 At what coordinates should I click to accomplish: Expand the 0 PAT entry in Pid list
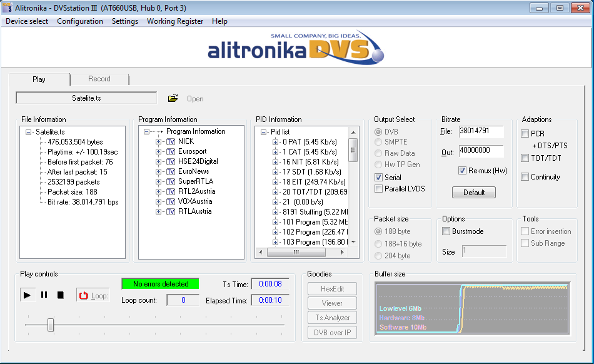pyautogui.click(x=275, y=142)
